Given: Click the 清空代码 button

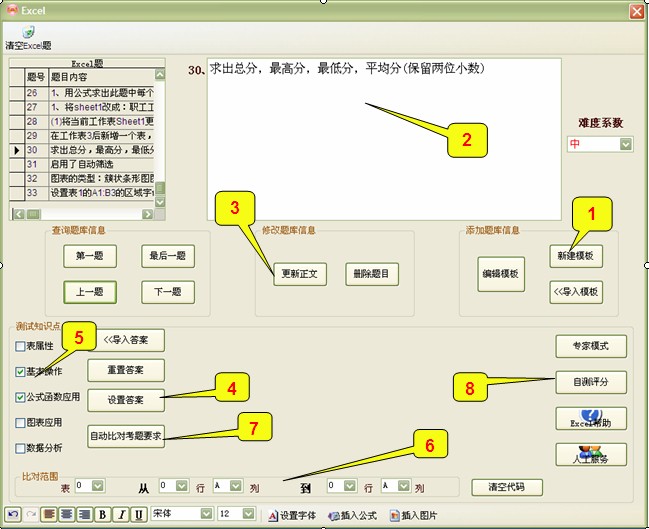Looking at the screenshot, I should (x=507, y=487).
